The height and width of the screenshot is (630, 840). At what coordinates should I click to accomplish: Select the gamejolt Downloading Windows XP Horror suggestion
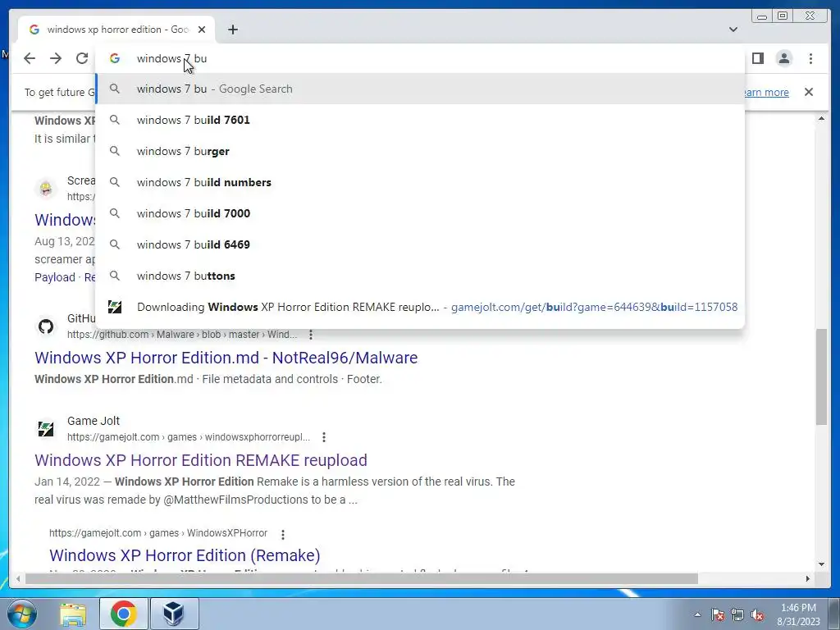tap(420, 307)
